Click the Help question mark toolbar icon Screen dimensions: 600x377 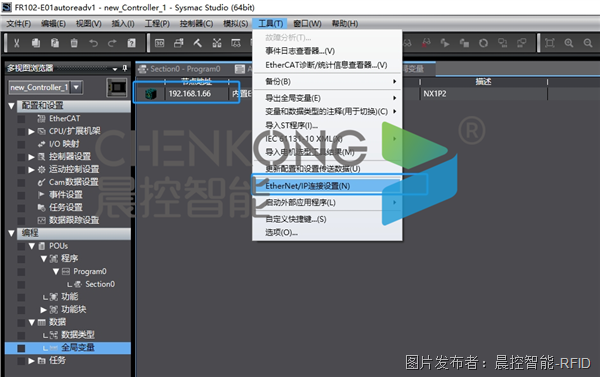pyautogui.click(x=131, y=43)
